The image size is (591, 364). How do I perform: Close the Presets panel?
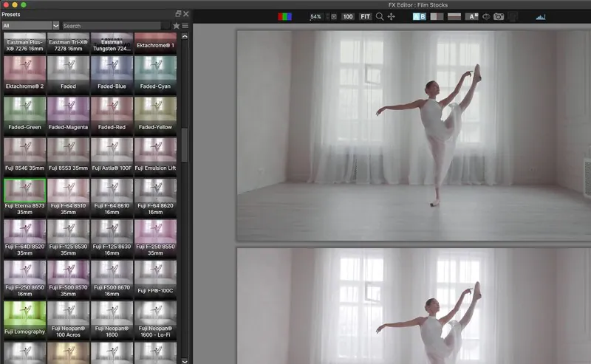[186, 14]
